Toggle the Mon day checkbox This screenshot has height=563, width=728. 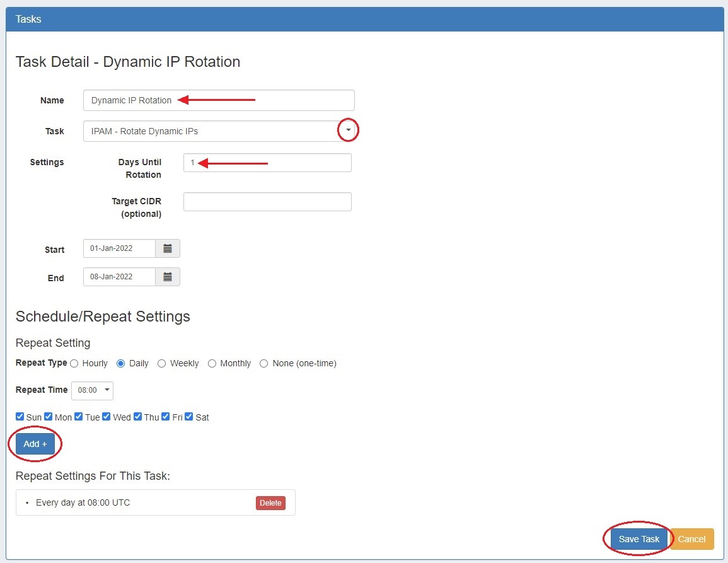(49, 417)
